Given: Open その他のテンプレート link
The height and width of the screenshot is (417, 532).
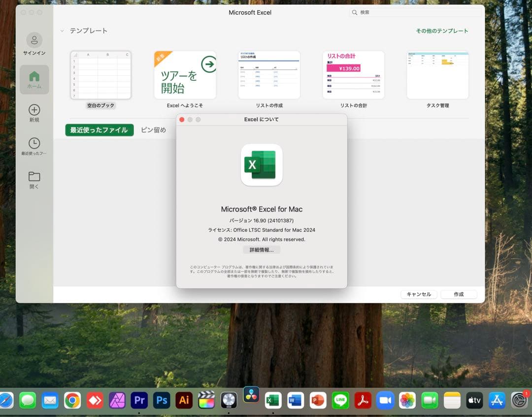Looking at the screenshot, I should coord(442,31).
